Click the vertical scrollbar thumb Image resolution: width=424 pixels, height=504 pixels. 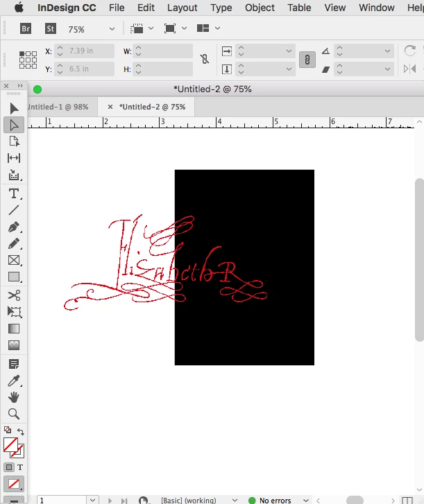[x=419, y=260]
